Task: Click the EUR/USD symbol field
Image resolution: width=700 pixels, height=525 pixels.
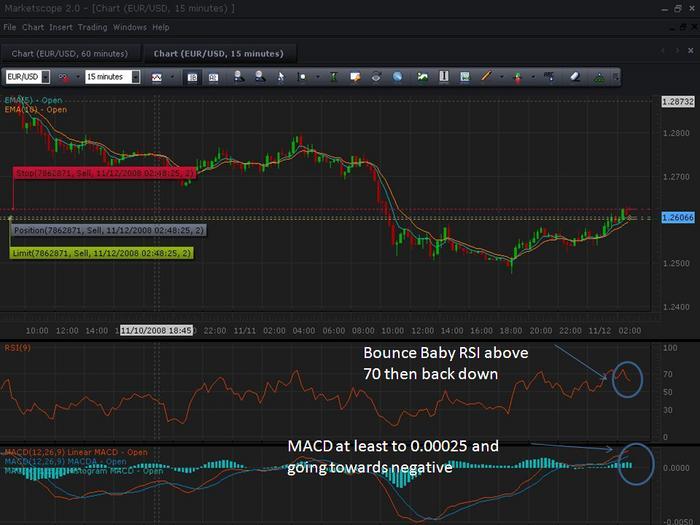Action: 24,77
